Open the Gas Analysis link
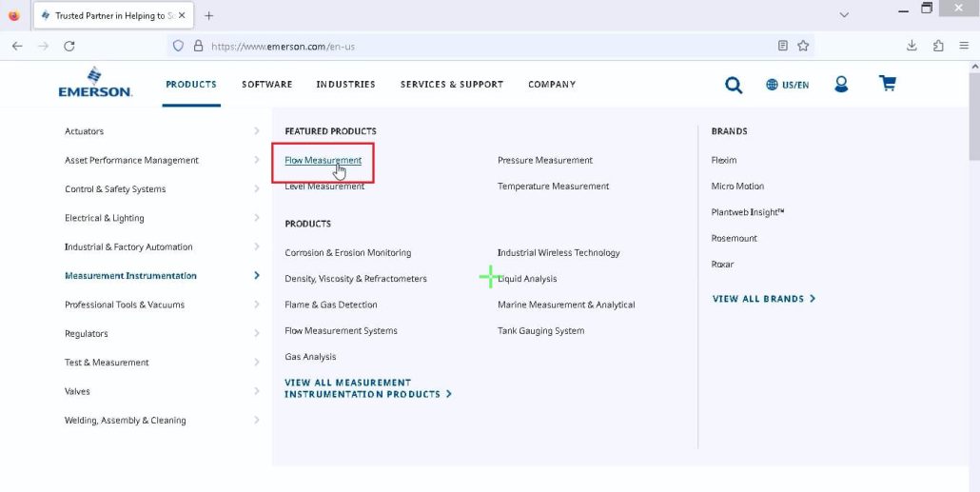This screenshot has height=492, width=980. click(x=310, y=356)
